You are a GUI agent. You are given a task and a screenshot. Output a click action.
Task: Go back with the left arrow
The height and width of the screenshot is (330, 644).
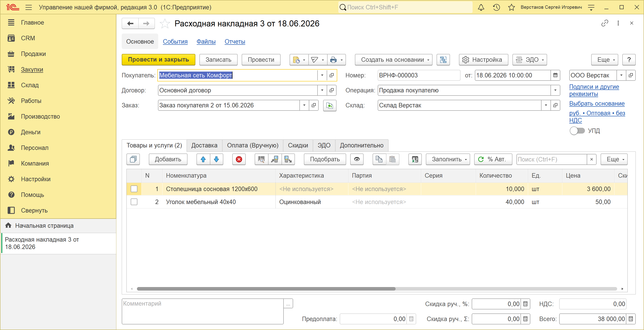pos(130,23)
